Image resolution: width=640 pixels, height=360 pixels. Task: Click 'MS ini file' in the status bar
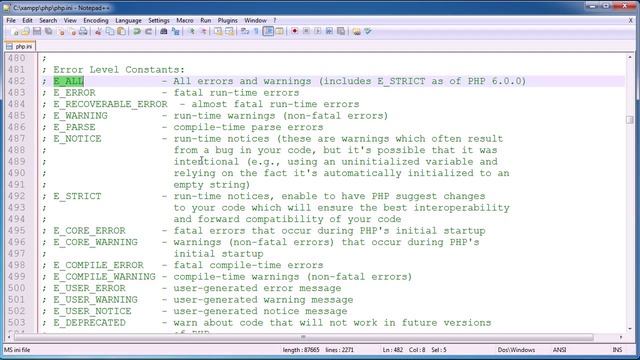point(17,350)
